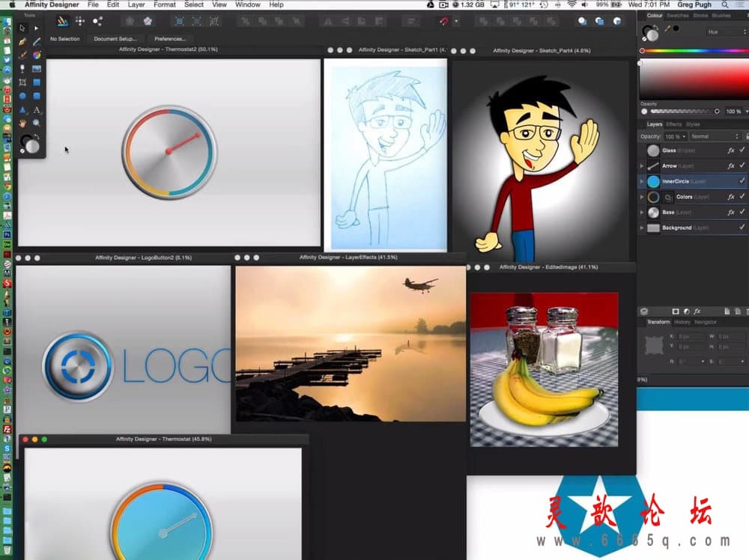Select the Artistic Text tool

pyautogui.click(x=36, y=110)
